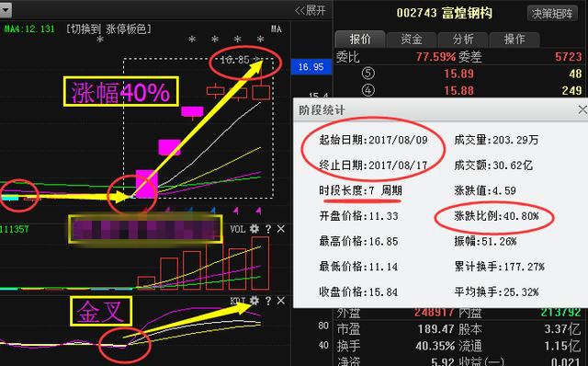The image size is (588, 366).
Task: Click stock title 002743 富煌钢构
Action: tap(444, 13)
